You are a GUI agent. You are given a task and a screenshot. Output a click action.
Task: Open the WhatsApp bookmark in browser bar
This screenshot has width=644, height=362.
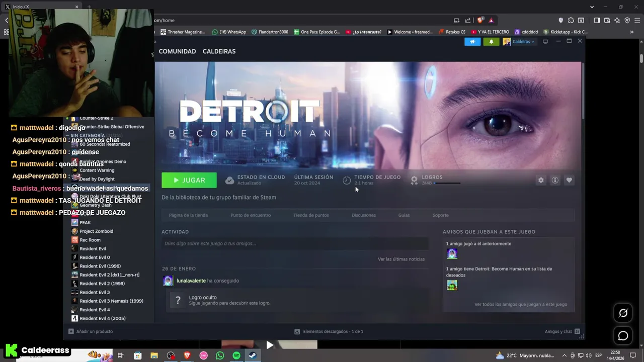pos(229,32)
